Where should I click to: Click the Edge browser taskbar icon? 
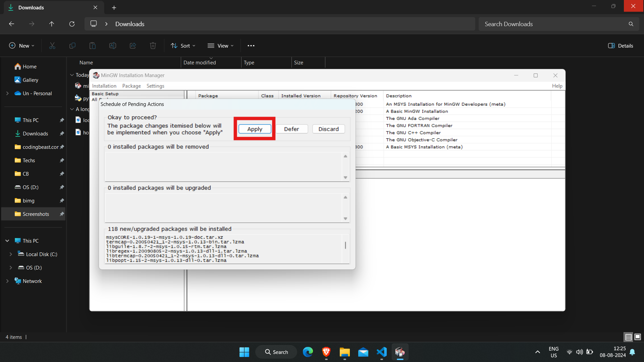pos(308,352)
